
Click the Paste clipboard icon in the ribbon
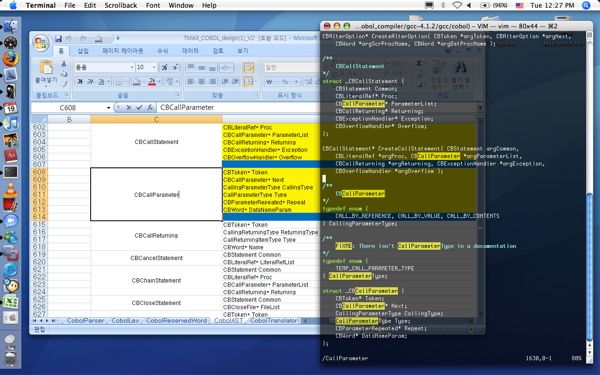tap(46, 67)
